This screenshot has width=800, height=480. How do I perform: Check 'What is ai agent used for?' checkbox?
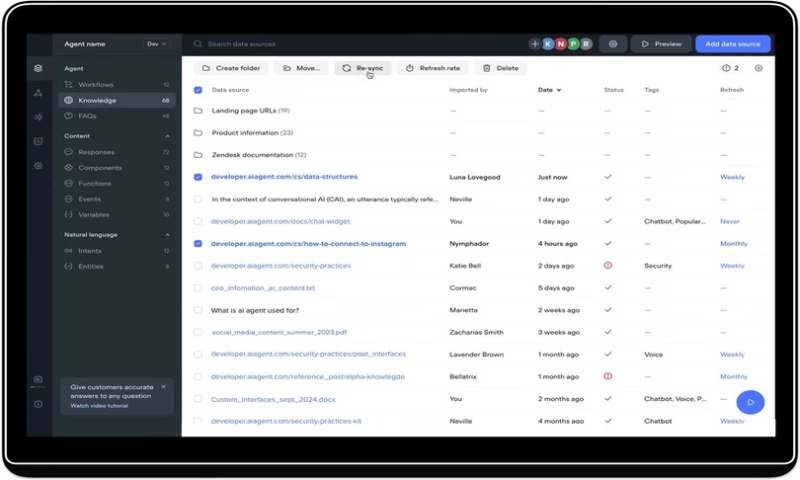pyautogui.click(x=198, y=310)
